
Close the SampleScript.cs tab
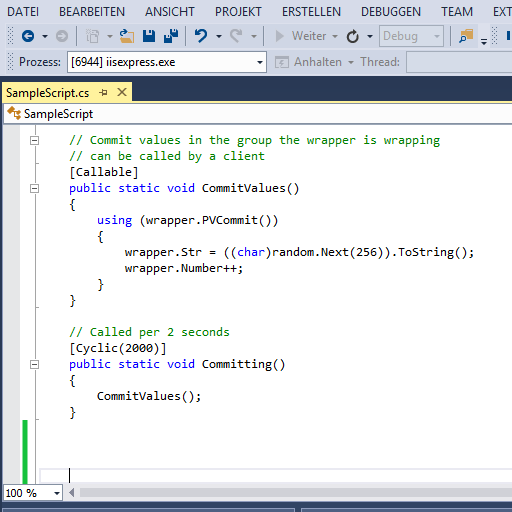coord(122,92)
